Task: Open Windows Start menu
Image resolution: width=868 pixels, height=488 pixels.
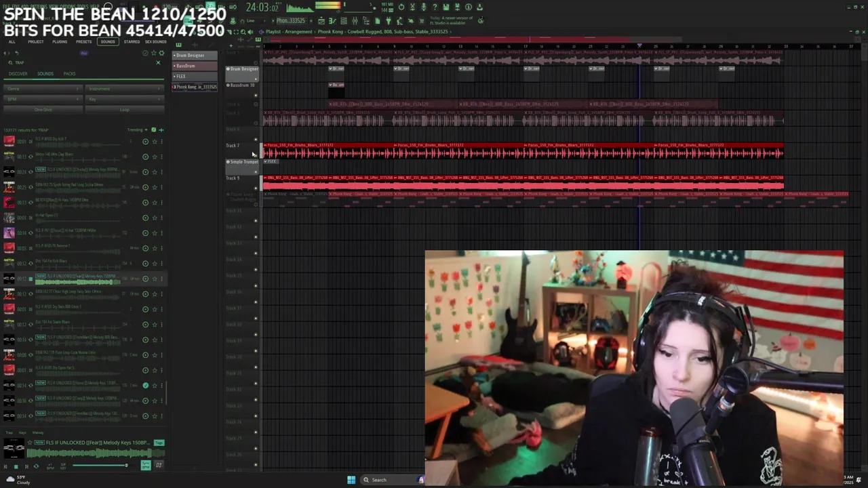Action: [351, 480]
